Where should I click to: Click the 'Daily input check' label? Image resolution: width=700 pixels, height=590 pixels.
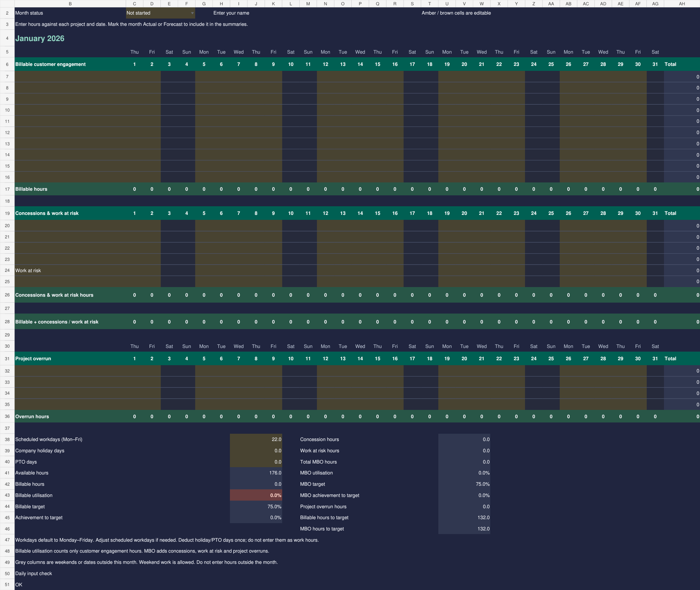[x=33, y=573]
